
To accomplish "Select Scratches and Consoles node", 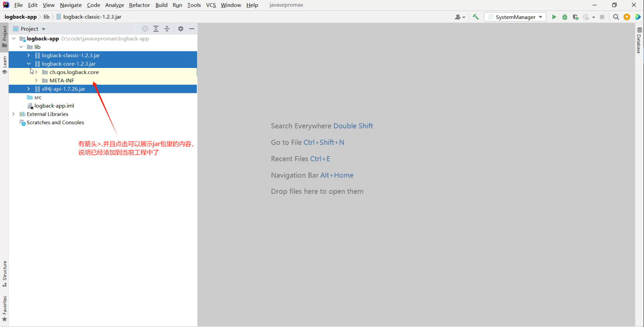I will tap(55, 123).
